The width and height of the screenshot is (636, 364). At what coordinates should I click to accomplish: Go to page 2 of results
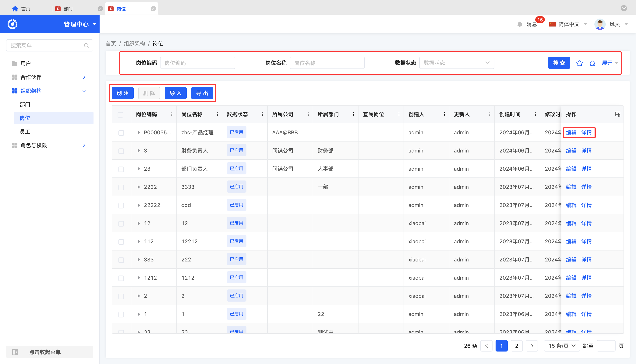516,346
